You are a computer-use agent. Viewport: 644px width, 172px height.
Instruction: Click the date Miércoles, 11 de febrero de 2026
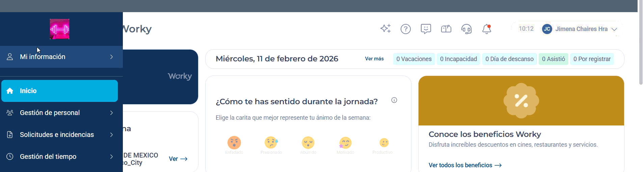coord(277,59)
